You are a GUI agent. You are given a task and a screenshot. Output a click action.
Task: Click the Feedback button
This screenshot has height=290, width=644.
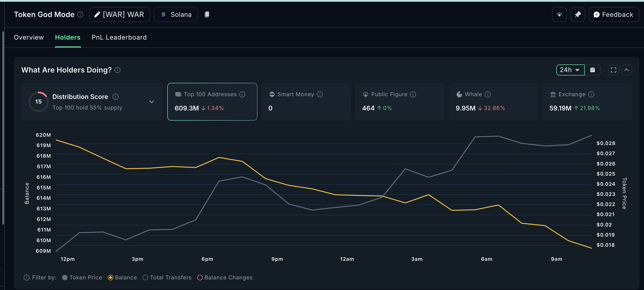pyautogui.click(x=613, y=14)
